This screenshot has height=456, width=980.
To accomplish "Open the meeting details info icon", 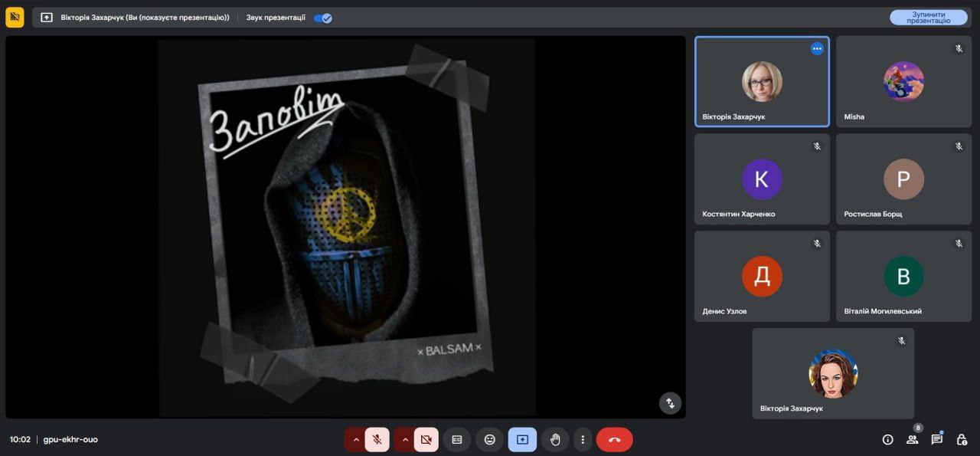I will (887, 440).
